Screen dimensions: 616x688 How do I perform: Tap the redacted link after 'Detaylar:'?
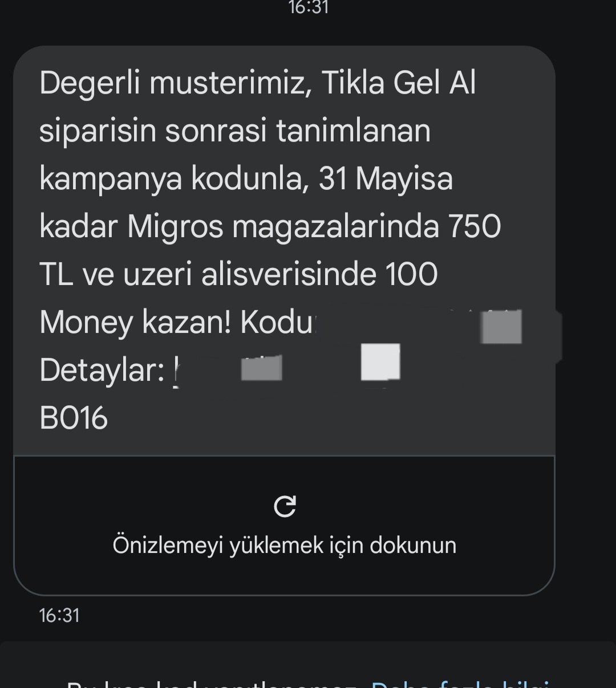(287, 370)
